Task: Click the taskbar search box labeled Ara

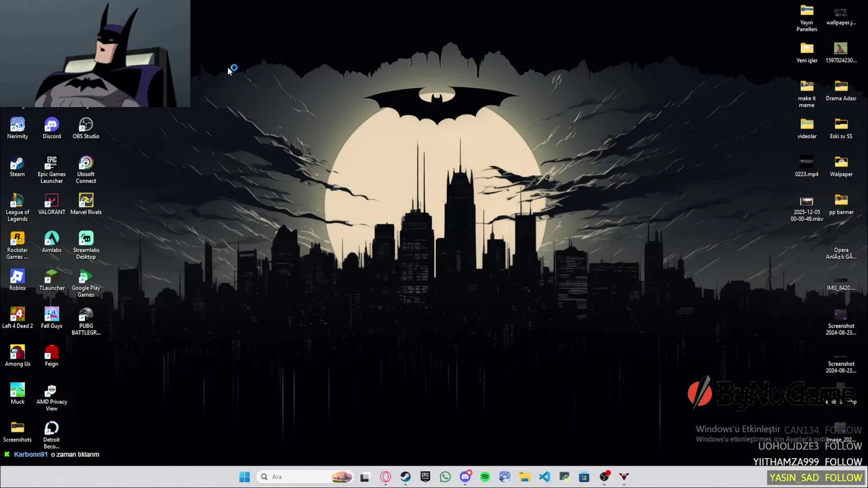Action: pos(306,477)
